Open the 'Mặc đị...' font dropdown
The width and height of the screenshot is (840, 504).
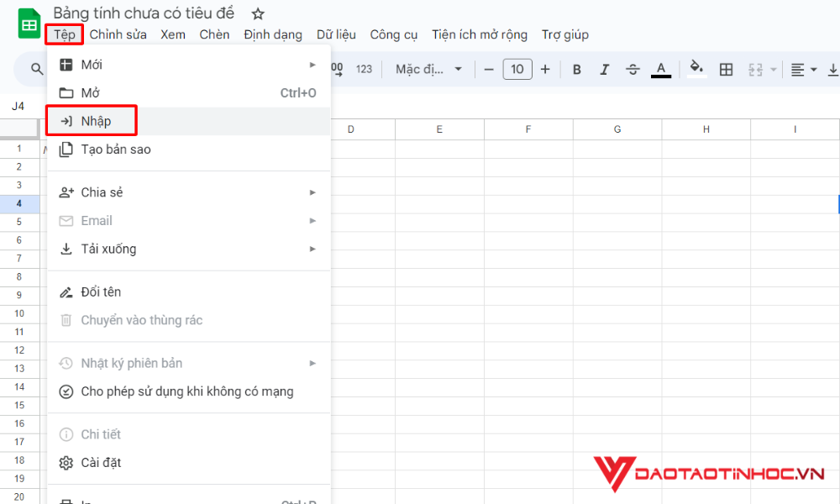click(428, 69)
